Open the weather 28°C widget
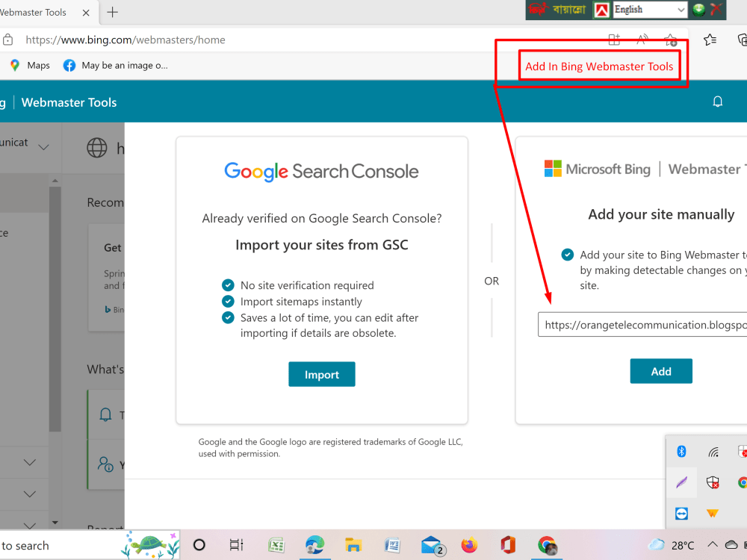The image size is (747, 560). coord(672,545)
